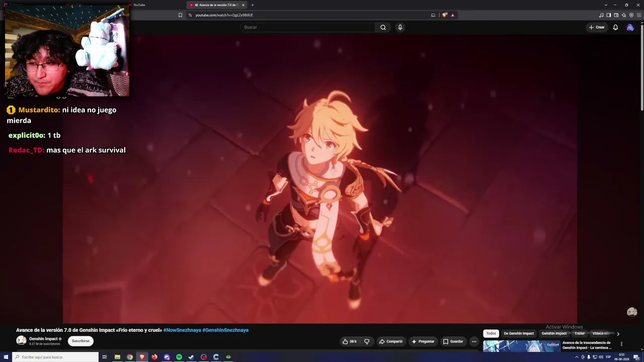
Task: Click the Windows taskbar search box
Action: click(x=55, y=357)
